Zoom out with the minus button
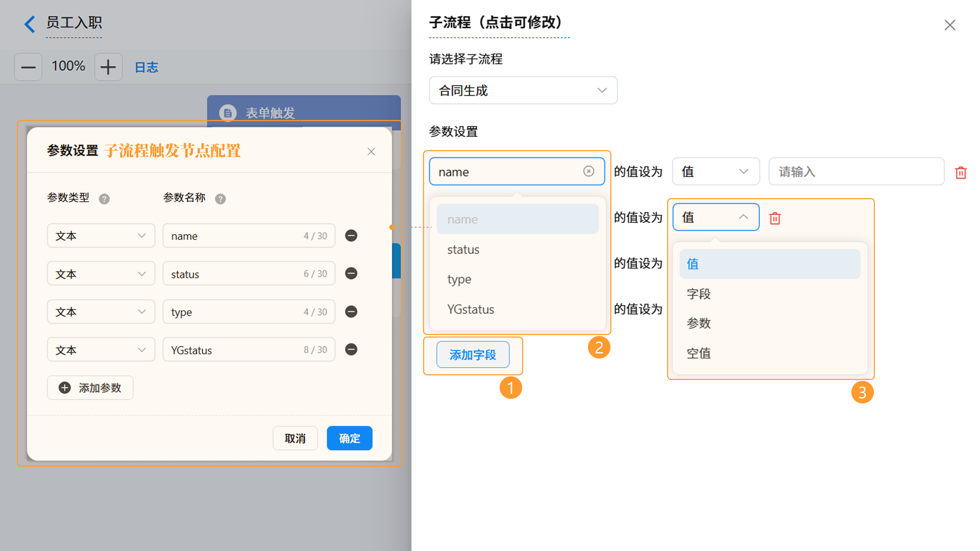Viewport: 980px width, 551px height. tap(28, 67)
